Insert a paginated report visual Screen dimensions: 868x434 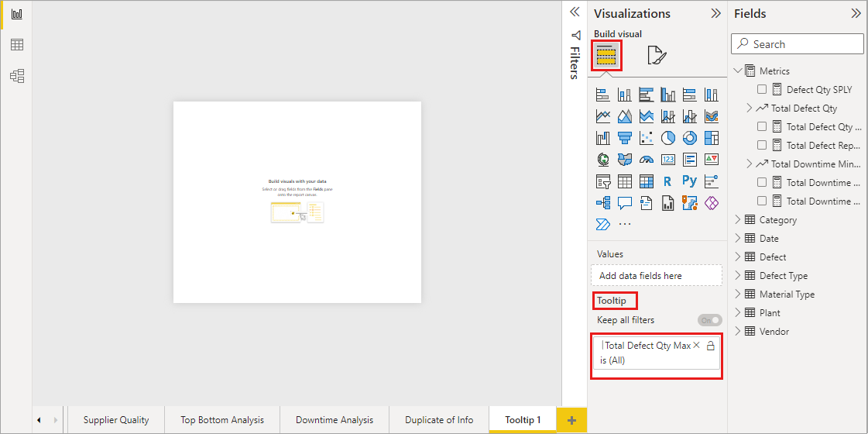pos(668,203)
